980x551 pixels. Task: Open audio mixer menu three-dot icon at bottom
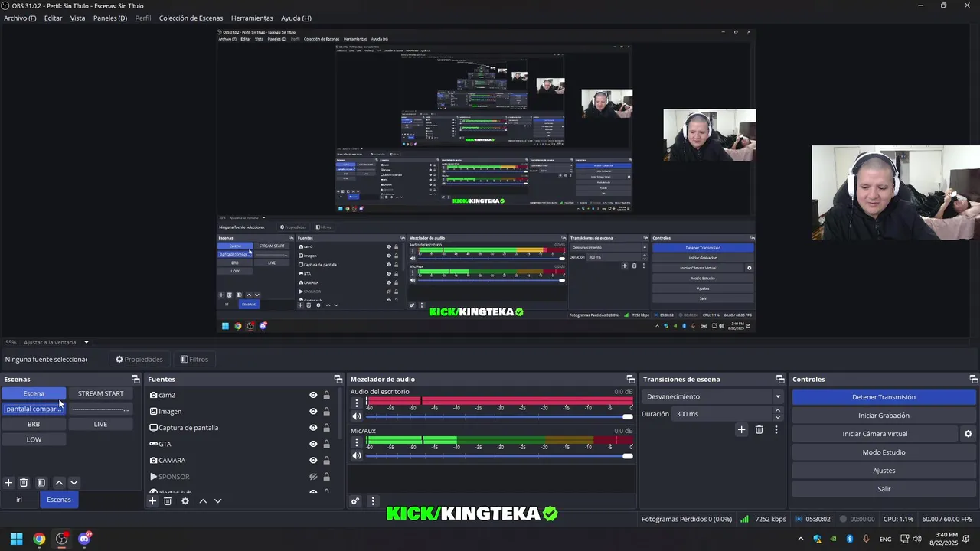coord(373,501)
